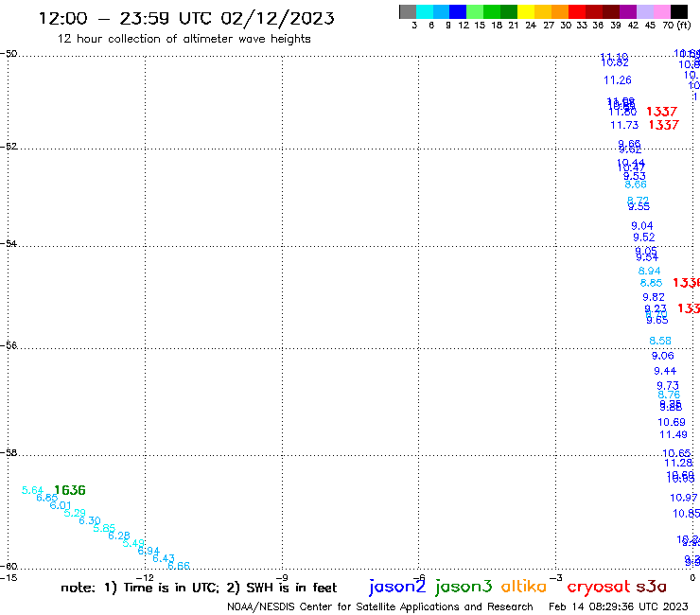Click the wave height value '5.64'
Screen dimensions: 700x615
pyautogui.click(x=32, y=490)
